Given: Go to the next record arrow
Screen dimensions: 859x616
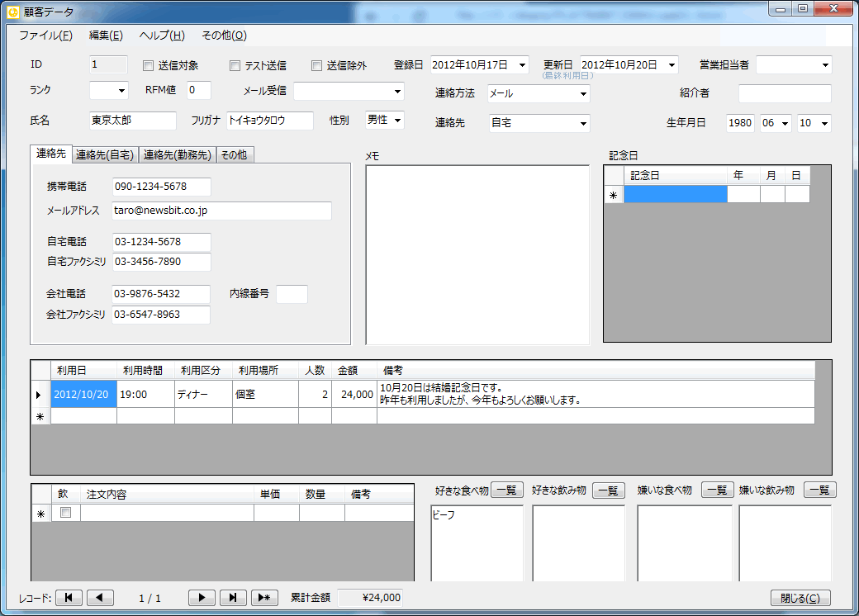Looking at the screenshot, I should 202,597.
